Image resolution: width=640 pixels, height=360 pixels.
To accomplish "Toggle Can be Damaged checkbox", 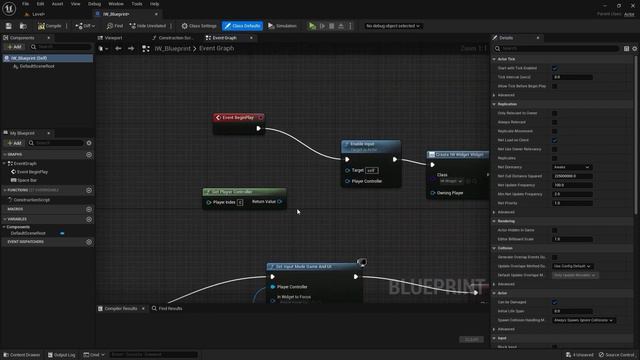I will pos(554,302).
